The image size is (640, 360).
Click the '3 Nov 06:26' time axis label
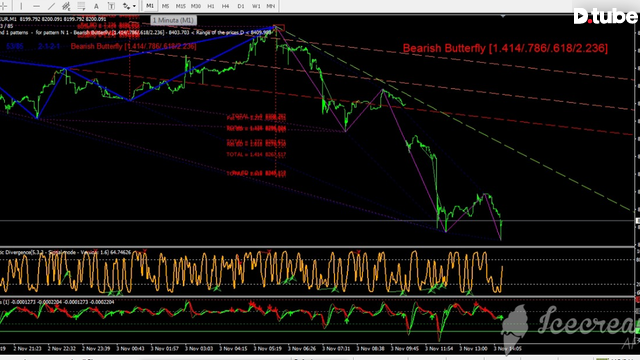coord(302,349)
